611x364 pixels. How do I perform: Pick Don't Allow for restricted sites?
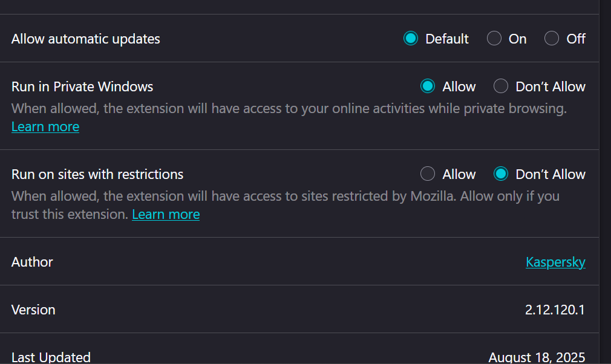(x=501, y=174)
